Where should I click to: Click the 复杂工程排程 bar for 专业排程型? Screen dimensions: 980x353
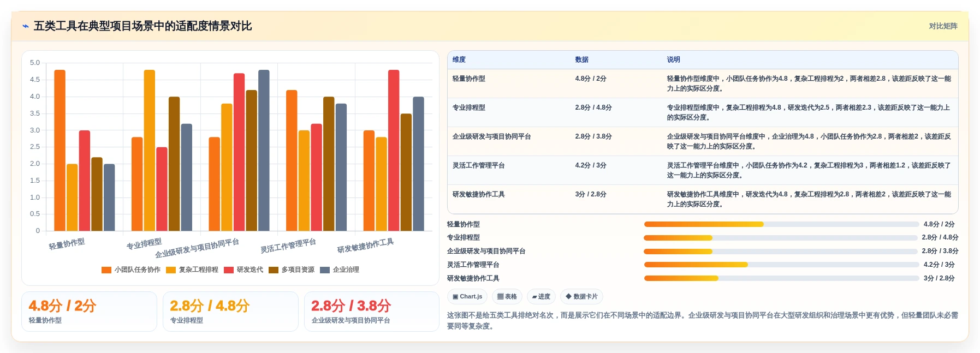pos(150,150)
